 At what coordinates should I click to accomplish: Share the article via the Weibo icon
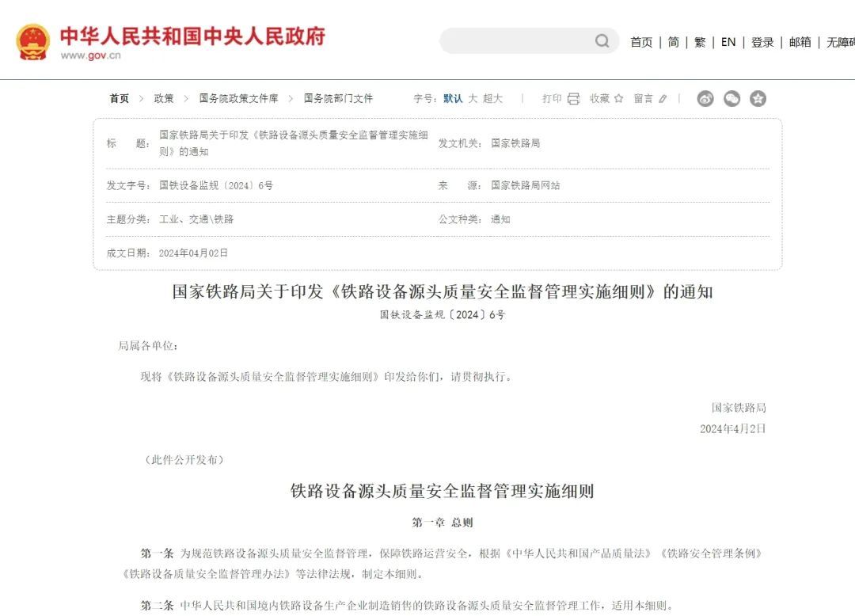click(x=705, y=98)
